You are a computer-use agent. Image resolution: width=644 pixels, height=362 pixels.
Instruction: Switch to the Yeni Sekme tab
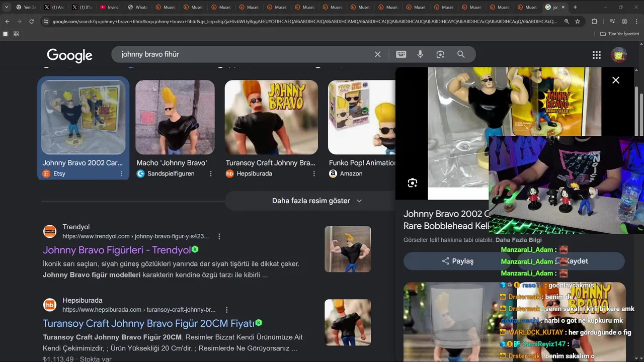click(x=25, y=7)
